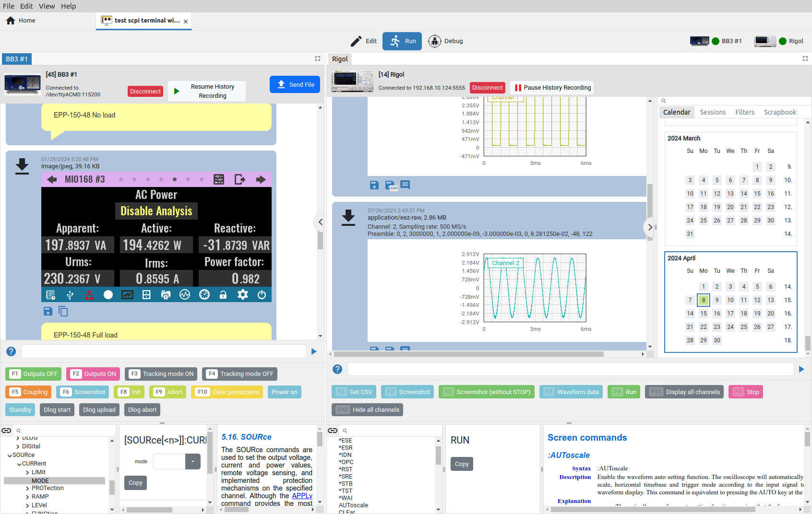Click the Home icon tab
The image size is (812, 514).
(x=21, y=21)
